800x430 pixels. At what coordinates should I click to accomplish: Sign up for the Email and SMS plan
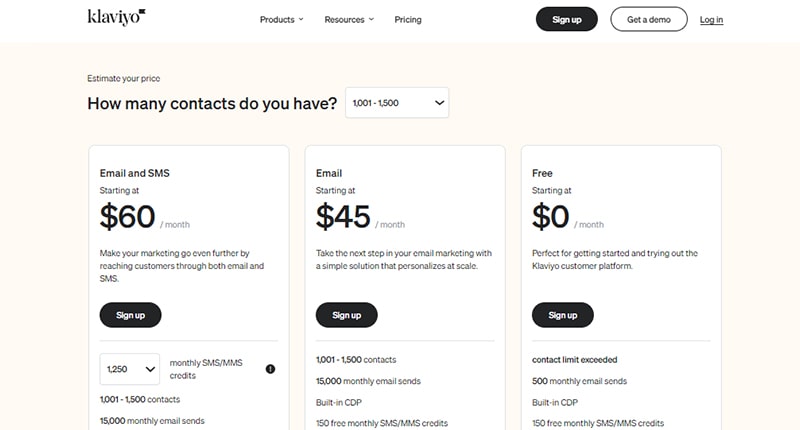pyautogui.click(x=130, y=315)
